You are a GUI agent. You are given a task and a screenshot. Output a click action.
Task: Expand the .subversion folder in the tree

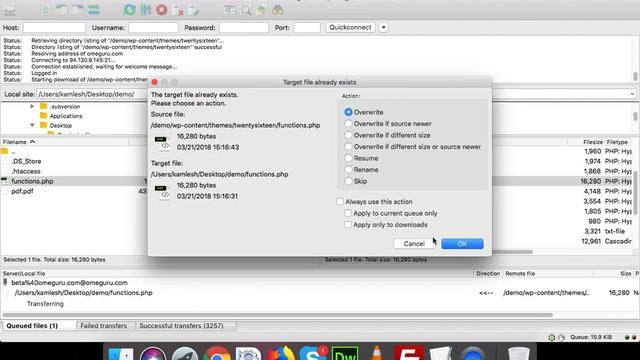pos(32,106)
